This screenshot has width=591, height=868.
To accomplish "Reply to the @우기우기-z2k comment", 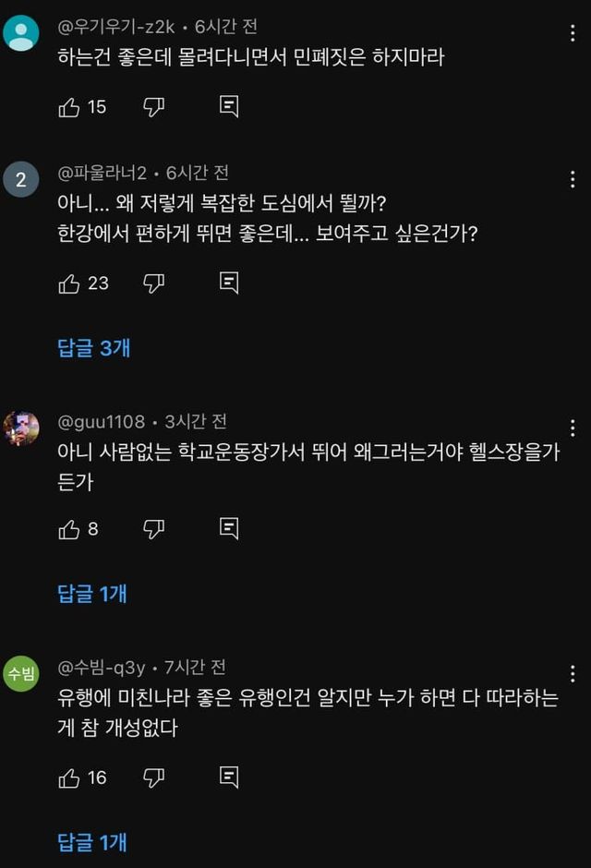I will [229, 107].
